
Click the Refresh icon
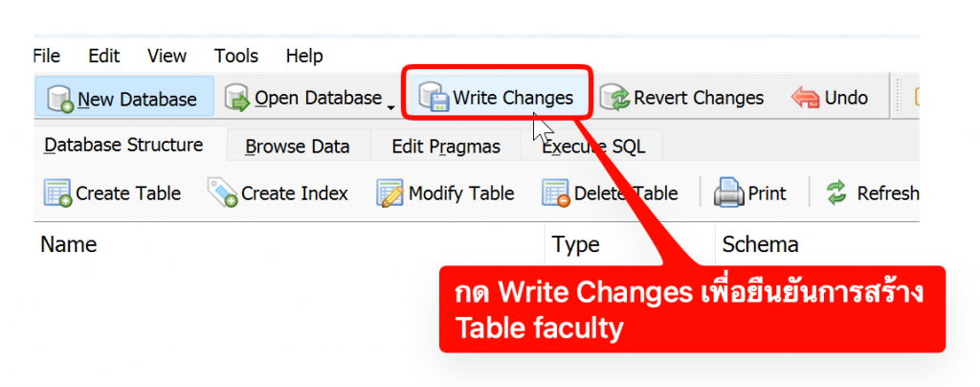[837, 193]
